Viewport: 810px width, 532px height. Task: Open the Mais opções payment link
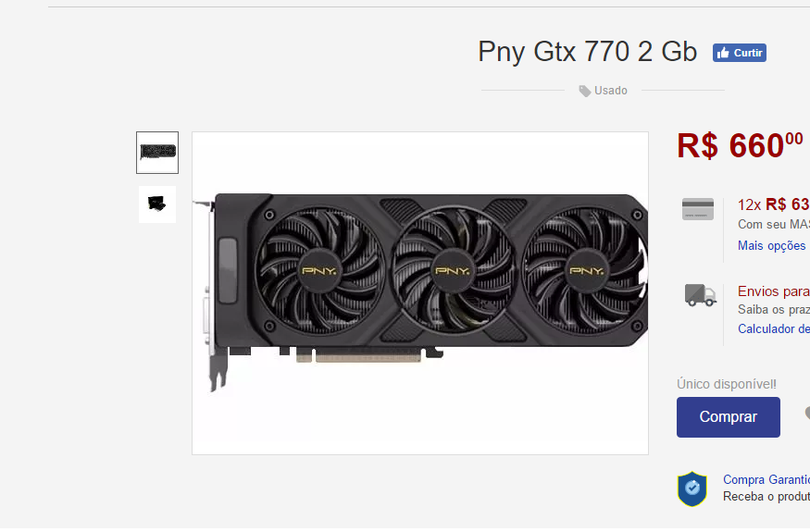771,245
